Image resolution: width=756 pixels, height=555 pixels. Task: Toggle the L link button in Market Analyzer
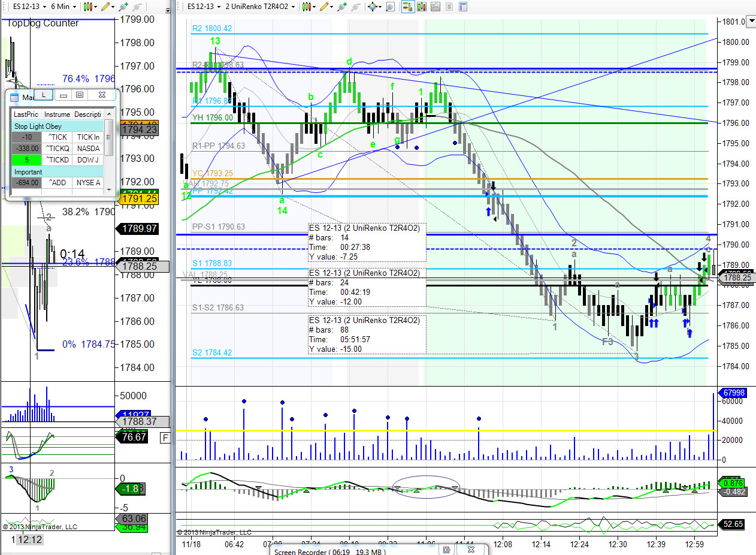[x=44, y=95]
